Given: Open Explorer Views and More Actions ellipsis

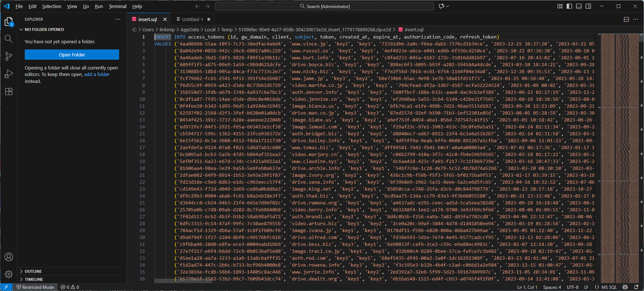Looking at the screenshot, I should [x=118, y=19].
